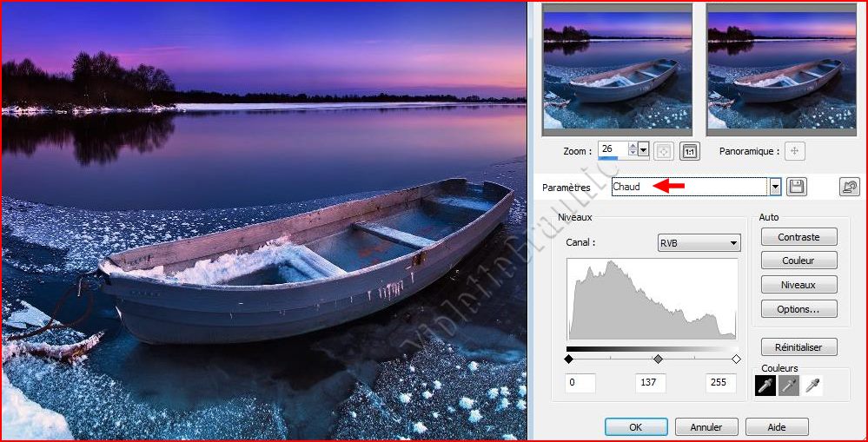Open the Zoom value dropdown arrow
868x442 pixels.
(643, 150)
